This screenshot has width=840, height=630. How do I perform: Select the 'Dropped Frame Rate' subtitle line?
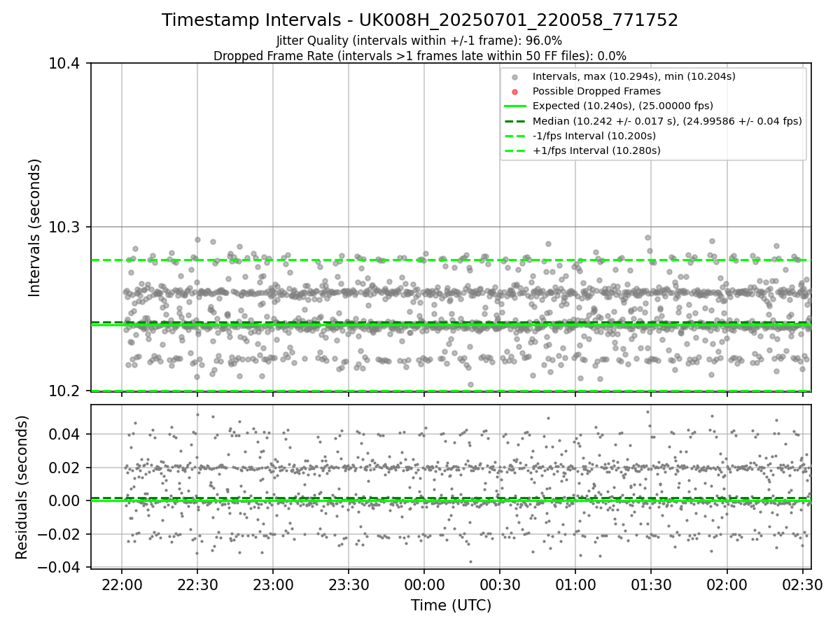coord(420,56)
